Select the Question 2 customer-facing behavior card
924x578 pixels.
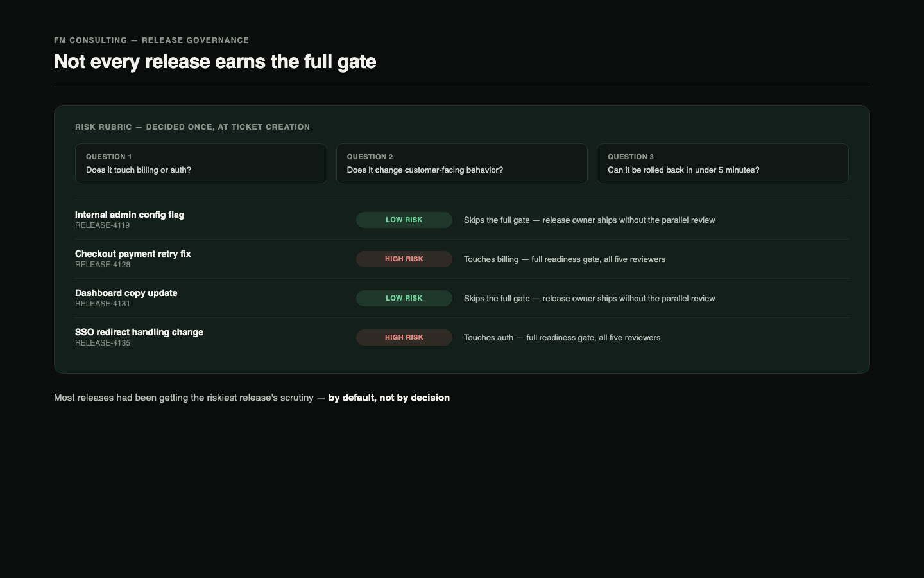tap(462, 164)
